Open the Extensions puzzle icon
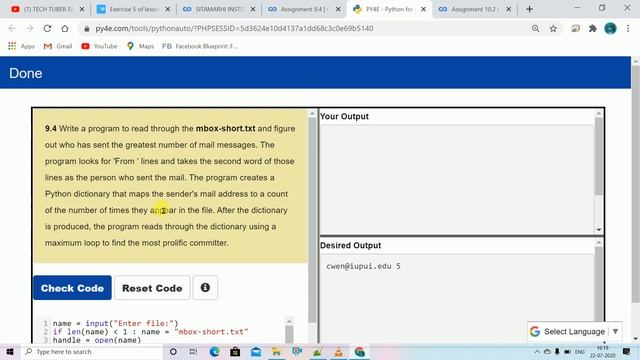640x360 pixels. tap(593, 28)
